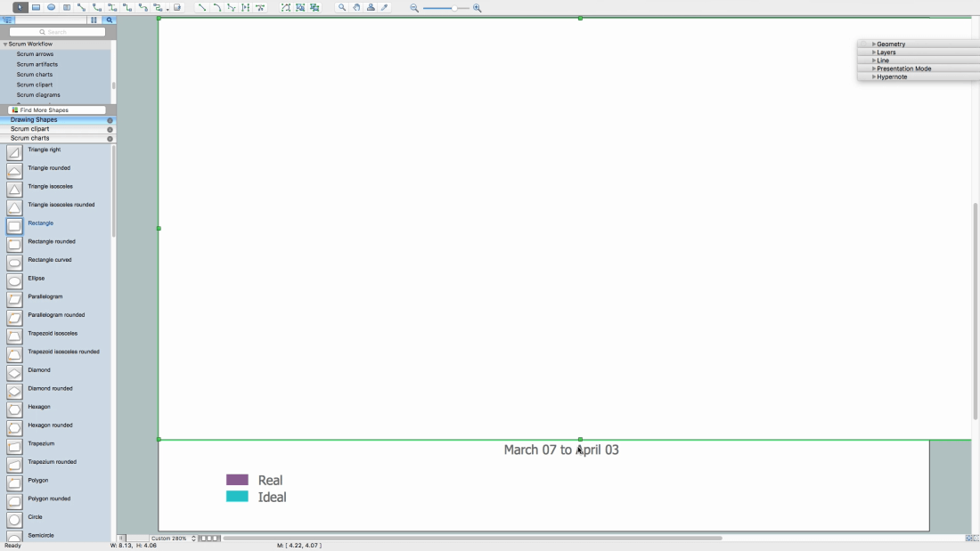Open the Scrum artifacts library
Image resolution: width=980 pixels, height=551 pixels.
[x=37, y=64]
